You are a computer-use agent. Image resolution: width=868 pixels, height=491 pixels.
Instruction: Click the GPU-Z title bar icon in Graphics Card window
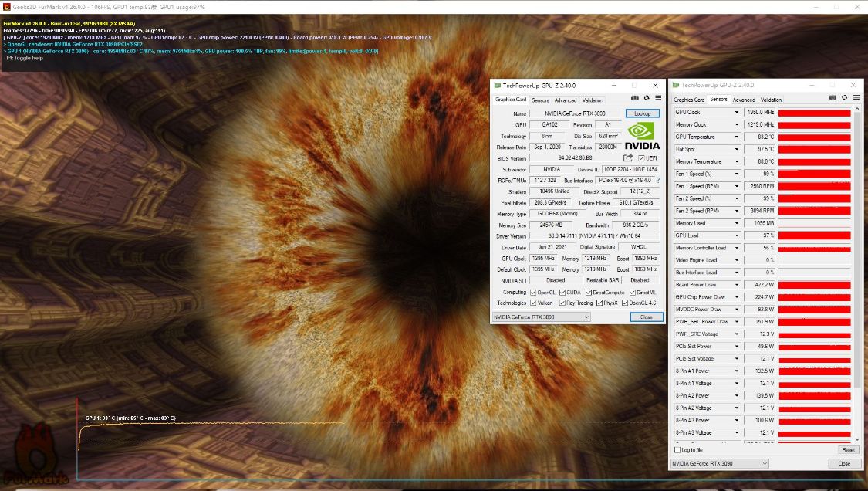pos(497,86)
